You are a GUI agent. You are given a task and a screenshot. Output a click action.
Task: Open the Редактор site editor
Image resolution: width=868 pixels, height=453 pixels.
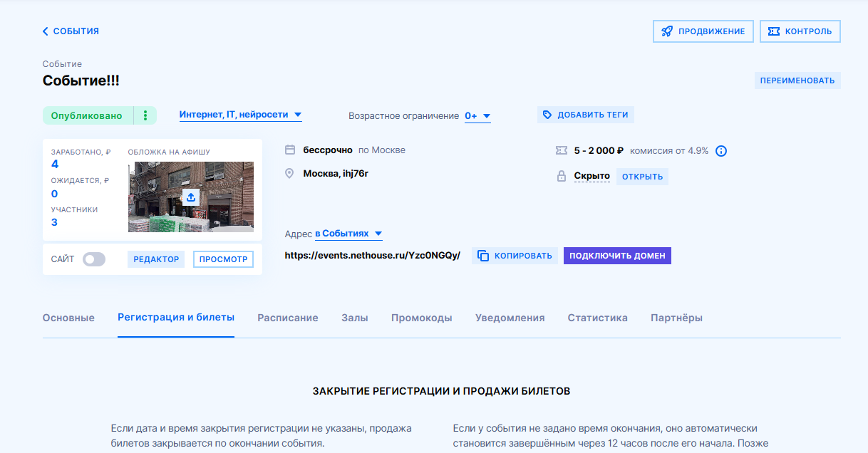[x=156, y=259]
